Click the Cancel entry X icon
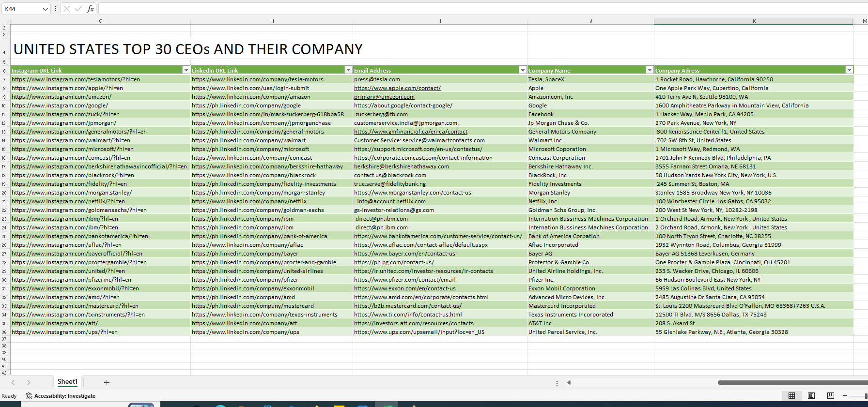The width and height of the screenshot is (868, 407). pos(67,9)
